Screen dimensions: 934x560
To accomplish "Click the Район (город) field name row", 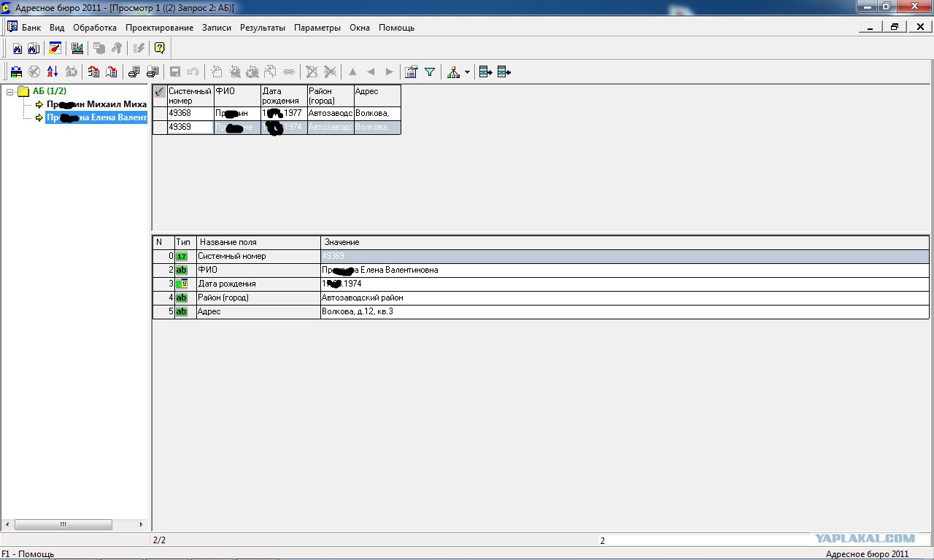I will point(258,297).
